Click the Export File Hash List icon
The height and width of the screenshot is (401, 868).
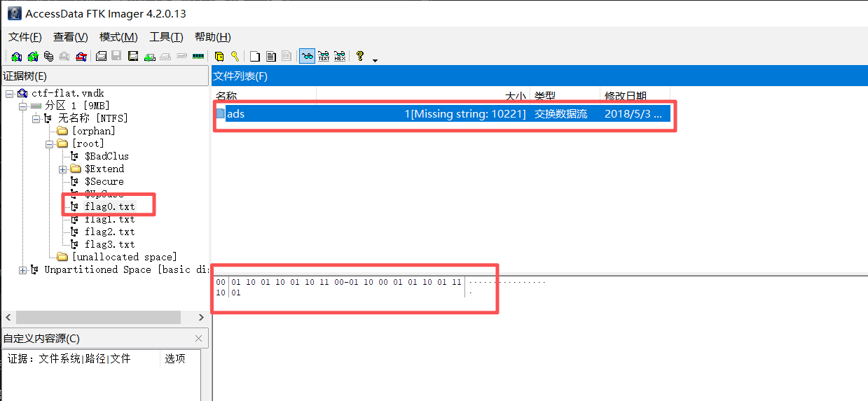pos(270,57)
